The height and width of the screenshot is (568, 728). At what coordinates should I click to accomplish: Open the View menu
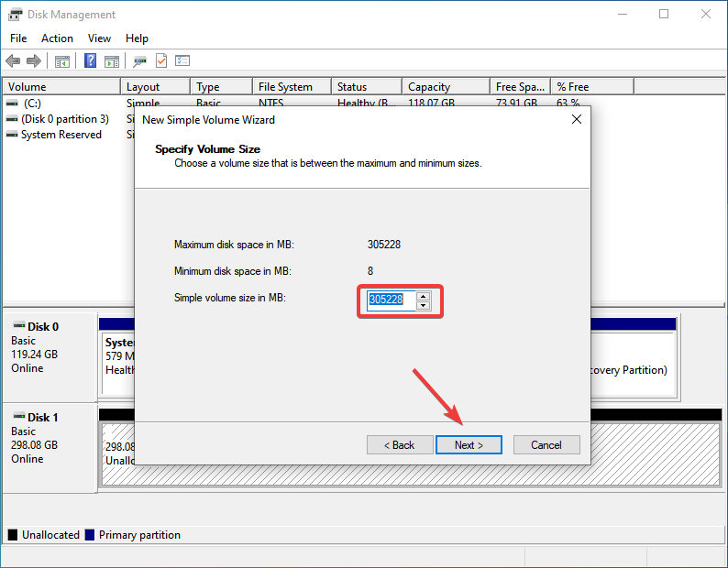99,38
